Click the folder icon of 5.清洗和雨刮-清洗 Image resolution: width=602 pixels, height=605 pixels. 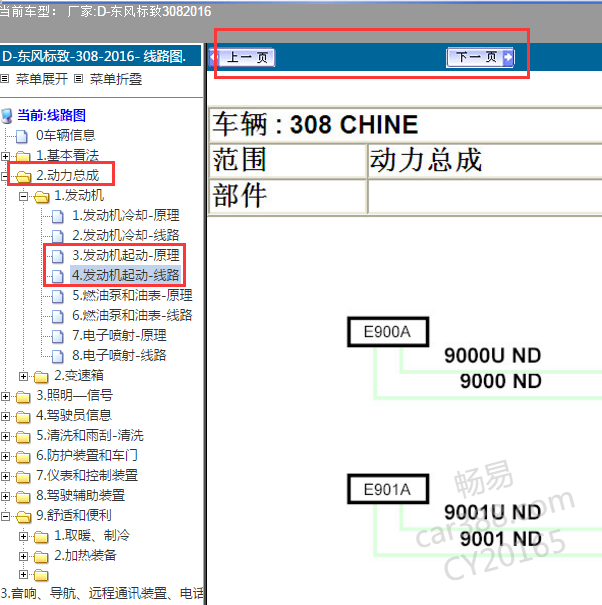[23, 437]
